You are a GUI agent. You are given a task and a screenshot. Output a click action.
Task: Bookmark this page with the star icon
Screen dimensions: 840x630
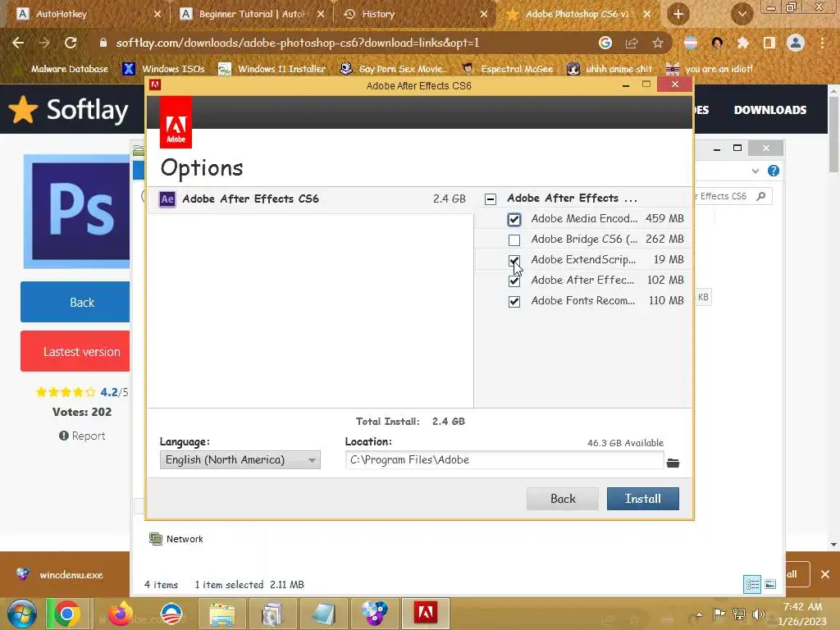tap(658, 43)
